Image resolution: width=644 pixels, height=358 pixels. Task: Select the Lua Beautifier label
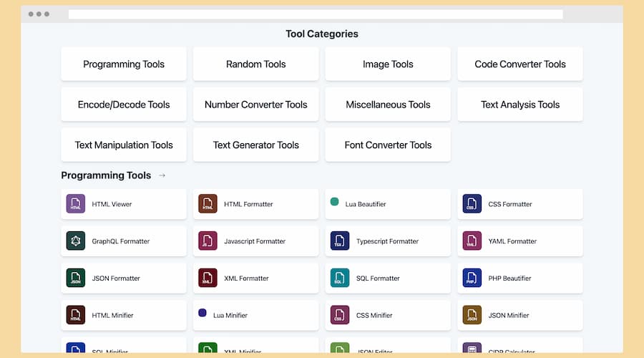366,204
